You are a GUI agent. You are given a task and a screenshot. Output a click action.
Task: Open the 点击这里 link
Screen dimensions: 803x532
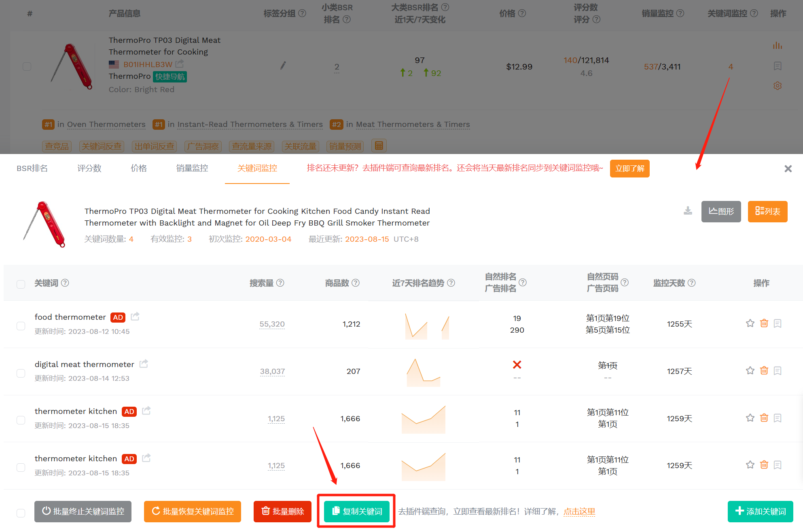579,511
